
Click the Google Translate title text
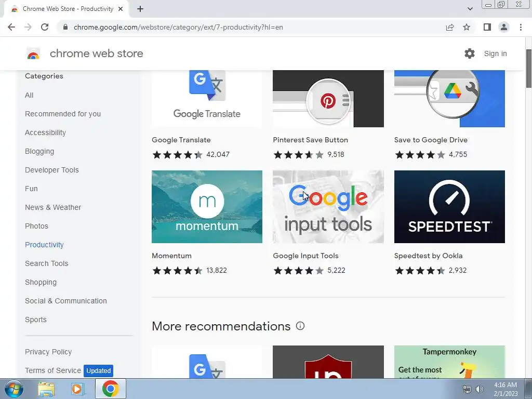[x=181, y=140]
